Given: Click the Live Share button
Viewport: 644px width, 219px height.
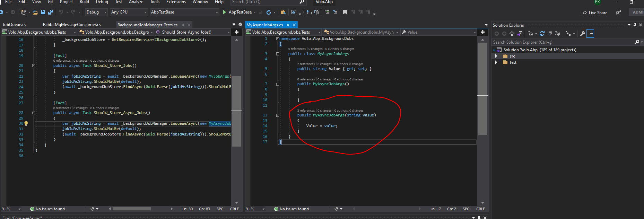Looking at the screenshot, I should 594,13.
